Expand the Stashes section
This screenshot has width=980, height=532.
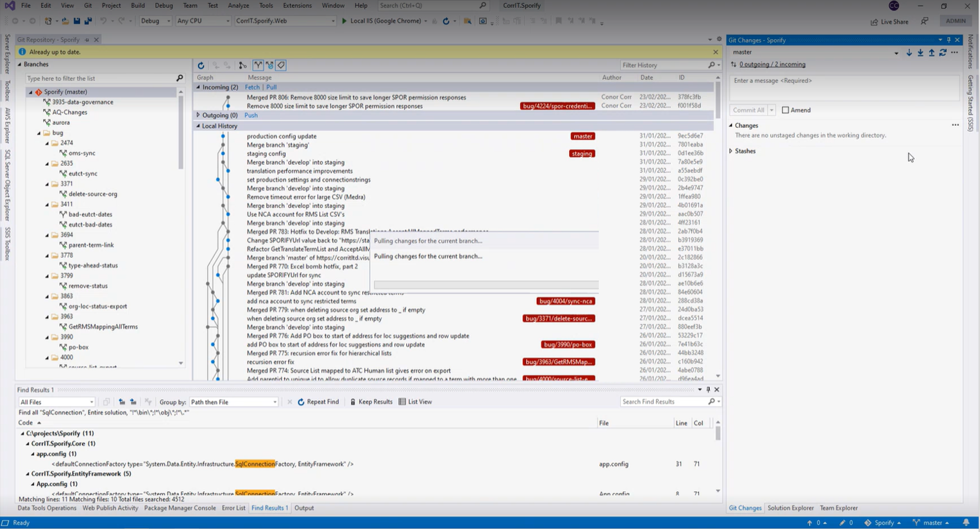tap(731, 151)
